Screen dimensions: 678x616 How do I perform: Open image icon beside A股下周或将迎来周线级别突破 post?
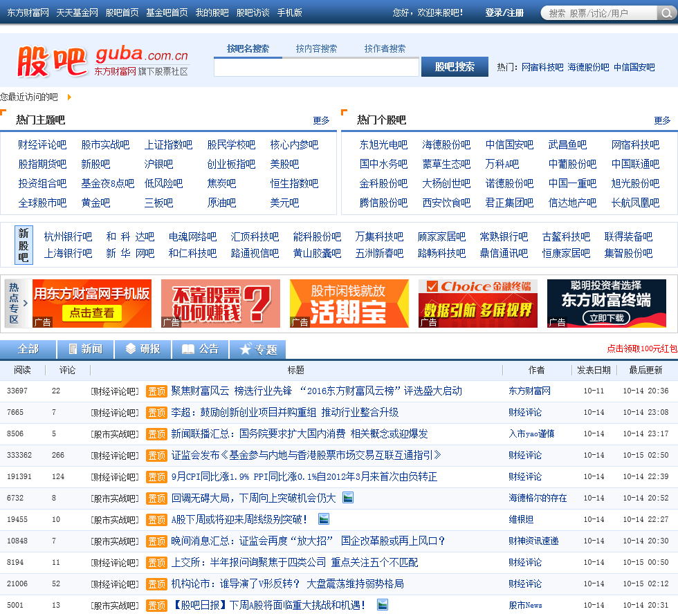pos(324,519)
